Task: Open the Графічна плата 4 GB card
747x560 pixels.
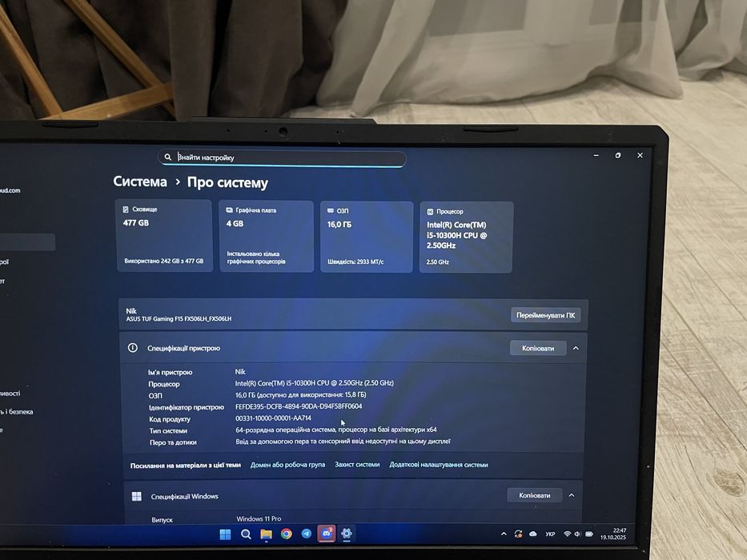Action: click(267, 237)
